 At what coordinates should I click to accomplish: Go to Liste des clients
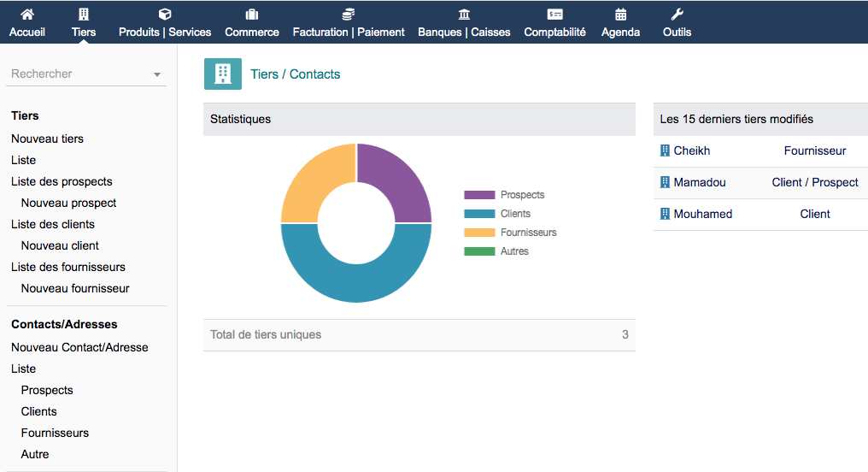(53, 224)
